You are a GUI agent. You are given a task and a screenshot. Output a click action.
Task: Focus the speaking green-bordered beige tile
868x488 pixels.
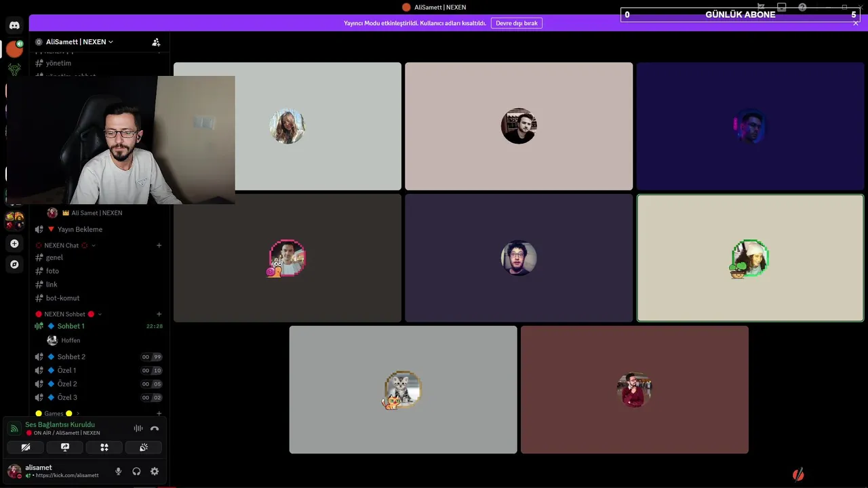pyautogui.click(x=750, y=258)
